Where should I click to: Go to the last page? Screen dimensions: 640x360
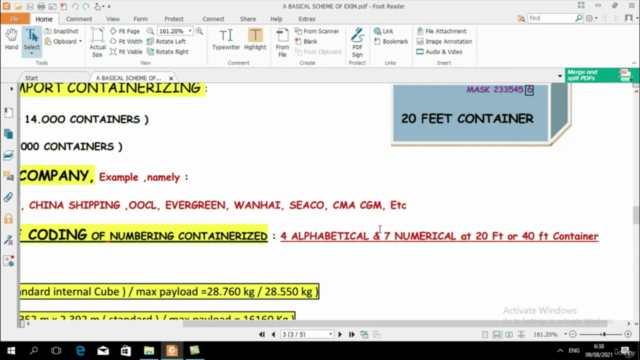(351, 334)
